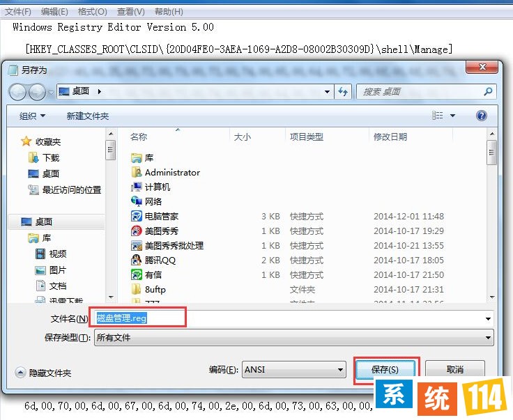Expand the 桌面 breadcrumb arrow
Screen dimensions: 513x420
point(99,91)
